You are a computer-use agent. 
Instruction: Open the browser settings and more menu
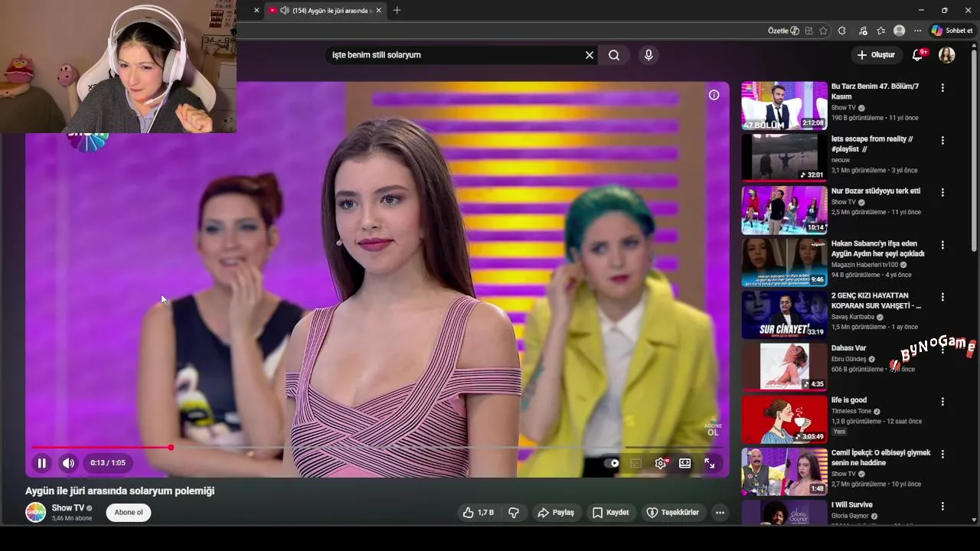(918, 31)
